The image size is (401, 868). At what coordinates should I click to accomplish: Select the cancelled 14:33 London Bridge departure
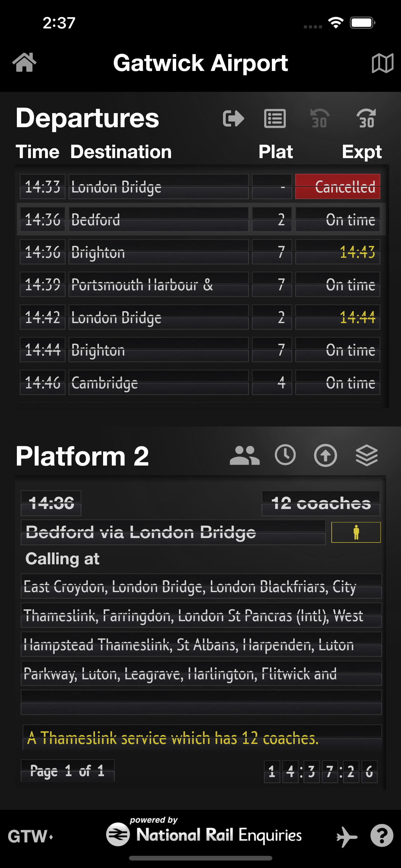pyautogui.click(x=200, y=187)
